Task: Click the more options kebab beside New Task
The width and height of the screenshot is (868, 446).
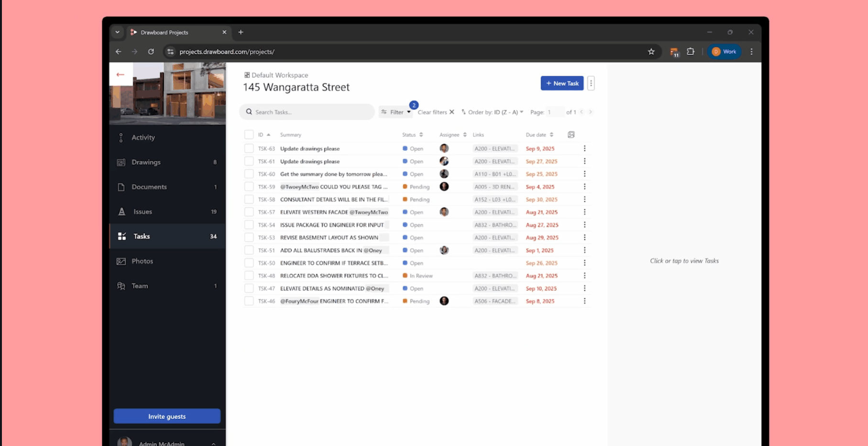Action: [x=591, y=83]
